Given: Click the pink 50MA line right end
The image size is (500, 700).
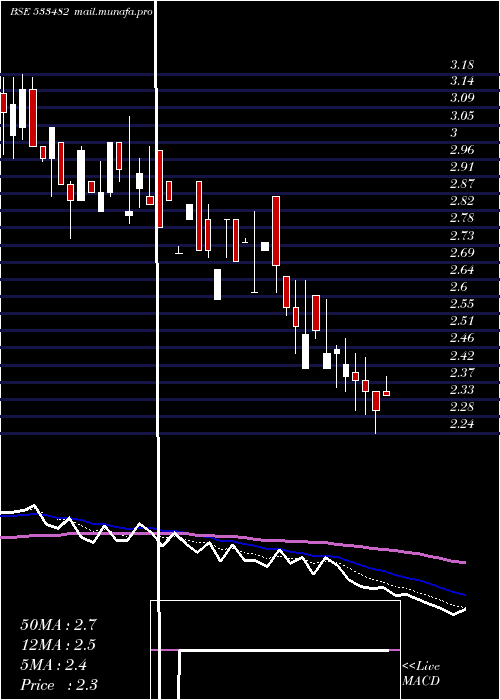Looking at the screenshot, I should pos(464,562).
